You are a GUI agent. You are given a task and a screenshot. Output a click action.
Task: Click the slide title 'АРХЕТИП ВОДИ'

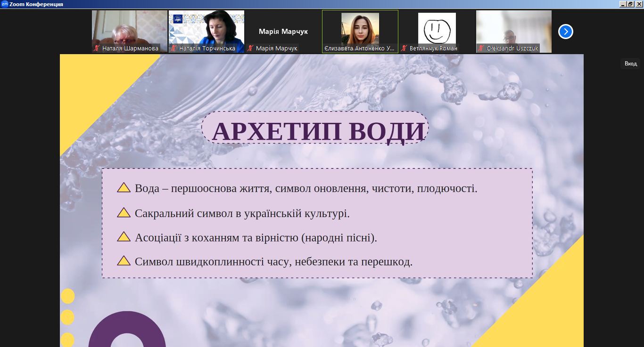coord(318,131)
